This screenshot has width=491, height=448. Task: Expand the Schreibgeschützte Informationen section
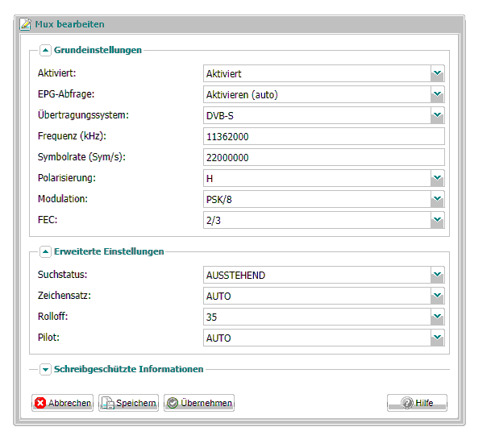click(x=45, y=370)
